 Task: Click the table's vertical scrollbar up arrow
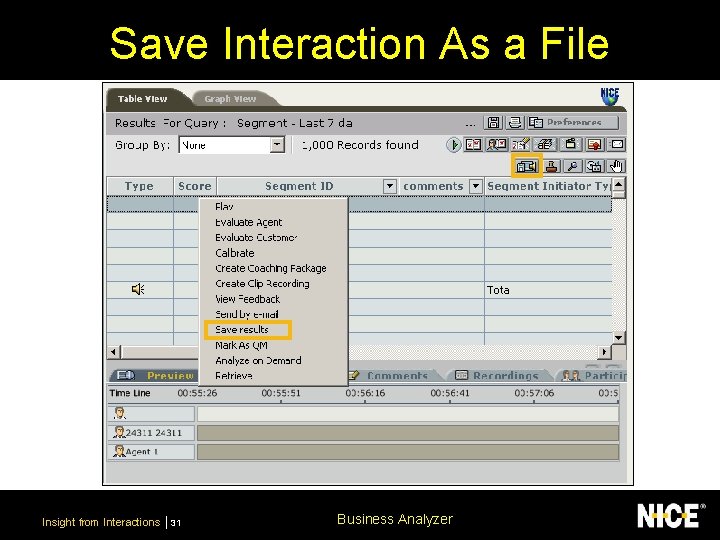619,185
